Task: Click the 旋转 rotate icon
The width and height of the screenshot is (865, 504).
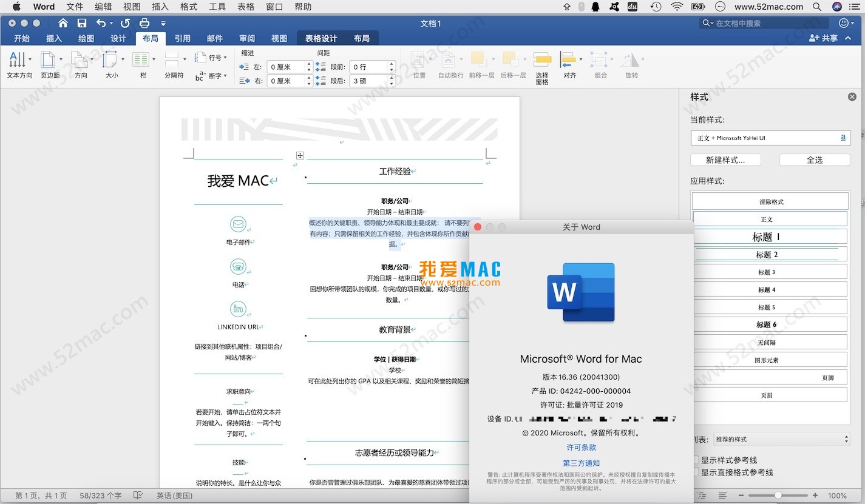Action: tap(630, 59)
